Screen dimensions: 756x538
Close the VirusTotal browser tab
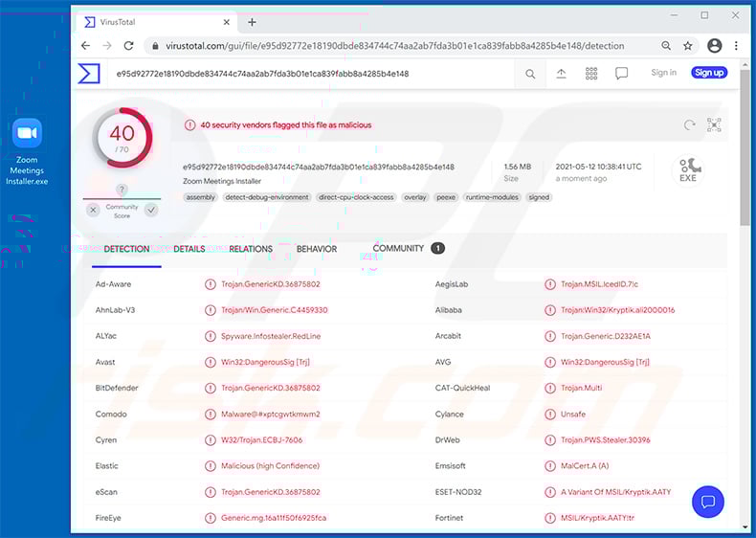click(226, 22)
